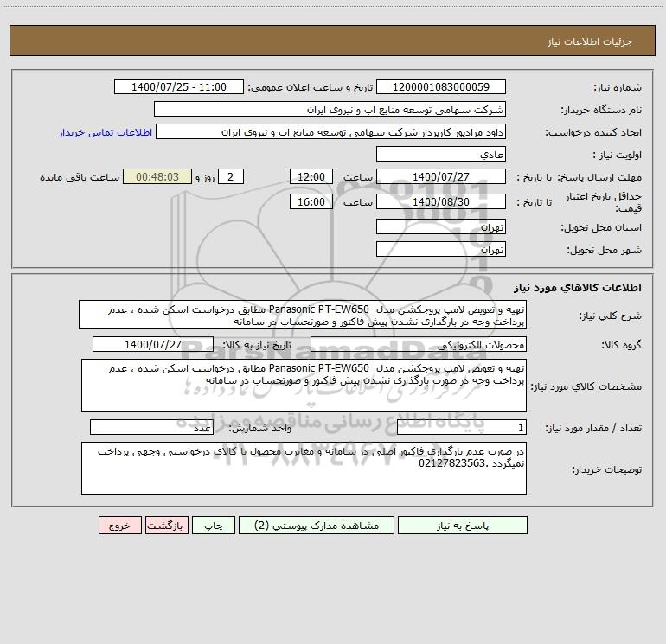Click the خروج exit button
The image size is (666, 644).
(119, 525)
